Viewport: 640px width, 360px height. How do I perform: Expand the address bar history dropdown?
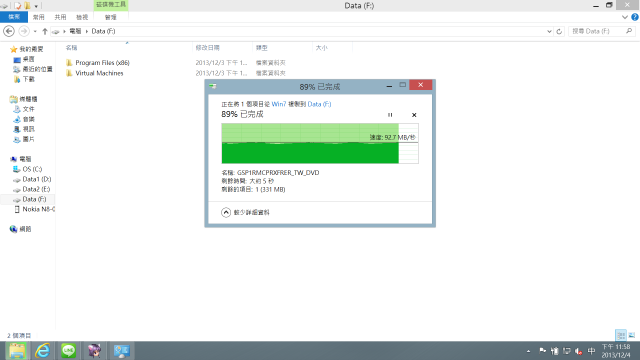(x=549, y=31)
